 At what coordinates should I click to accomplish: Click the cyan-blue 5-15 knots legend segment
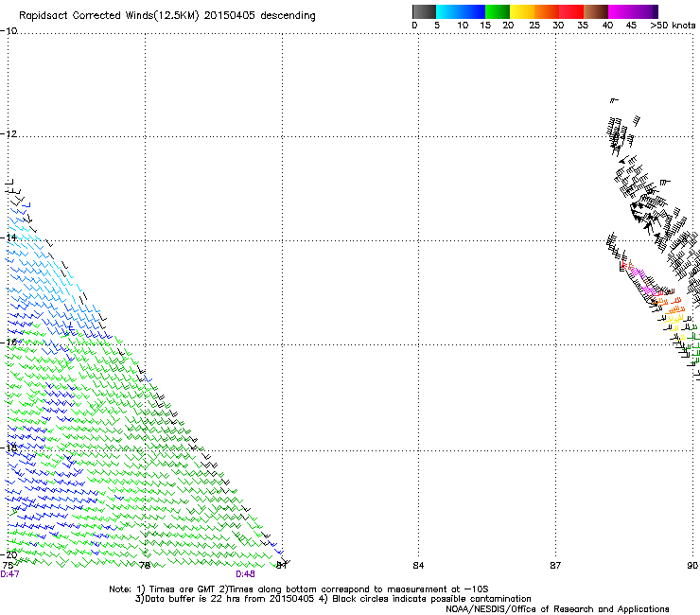461,11
